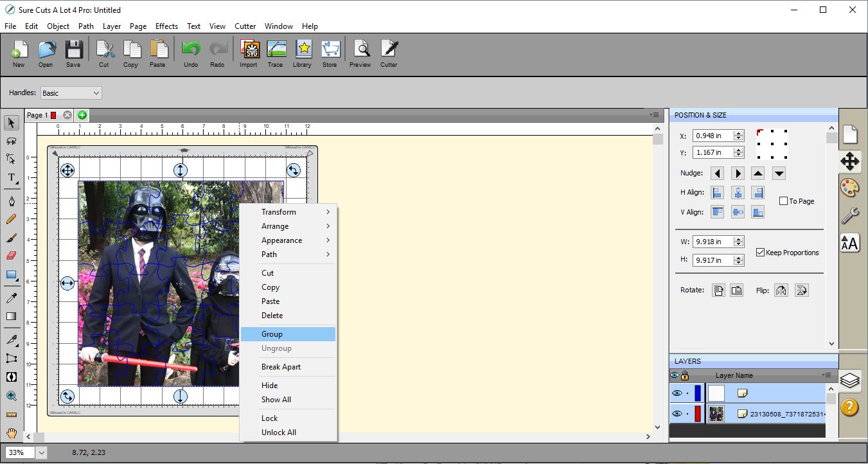Toggle the lock icon in Layers header
Viewport: 868px width, 464px height.
tap(685, 375)
